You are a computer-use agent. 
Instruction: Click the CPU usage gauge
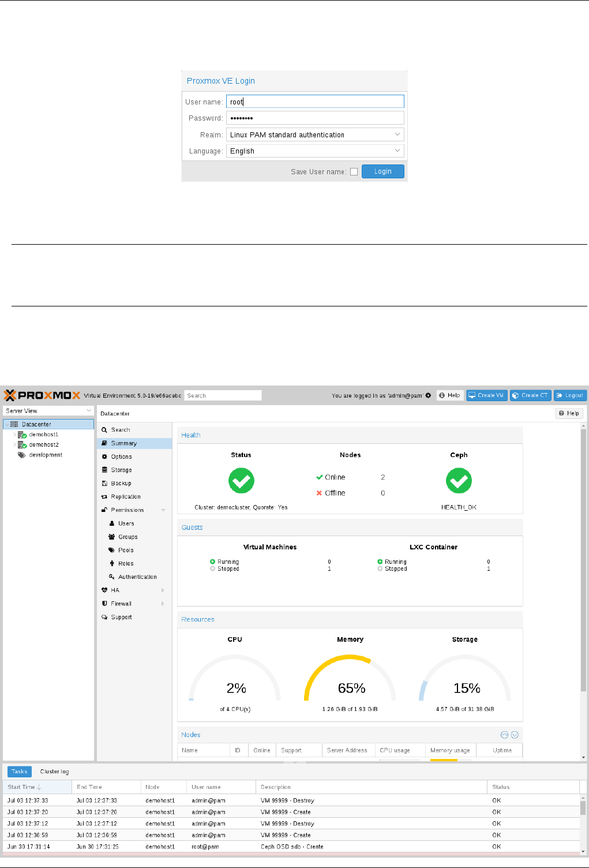[x=235, y=678]
